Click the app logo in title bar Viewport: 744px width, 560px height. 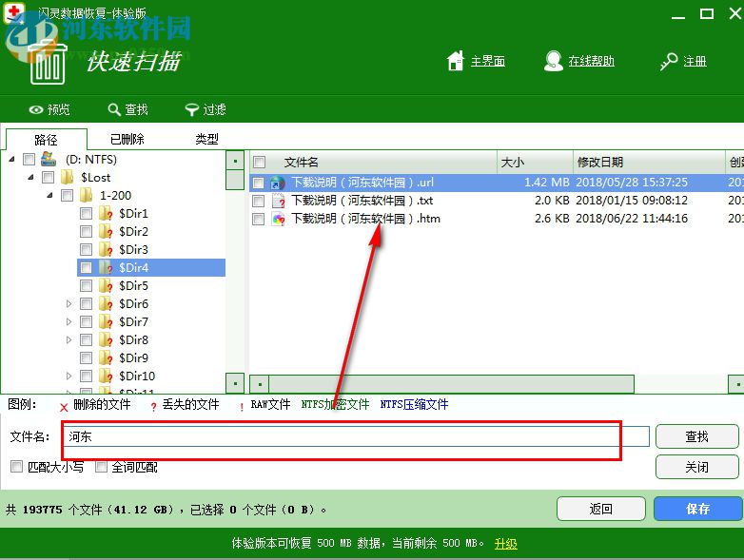pos(13,12)
